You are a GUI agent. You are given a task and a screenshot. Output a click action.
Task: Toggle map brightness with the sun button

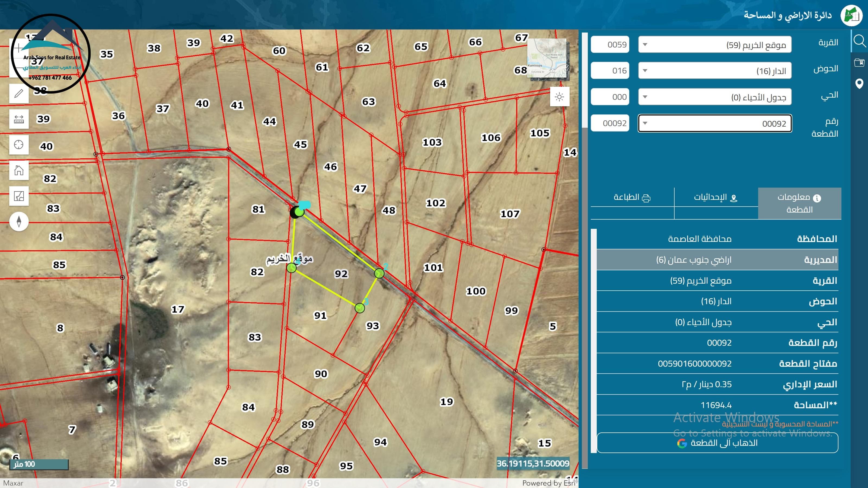559,97
